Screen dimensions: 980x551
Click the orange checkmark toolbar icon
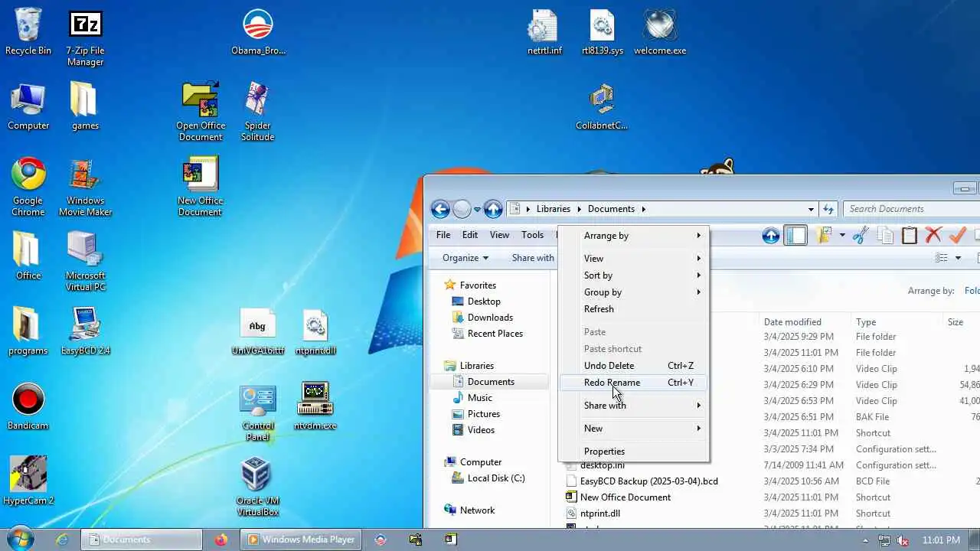958,236
